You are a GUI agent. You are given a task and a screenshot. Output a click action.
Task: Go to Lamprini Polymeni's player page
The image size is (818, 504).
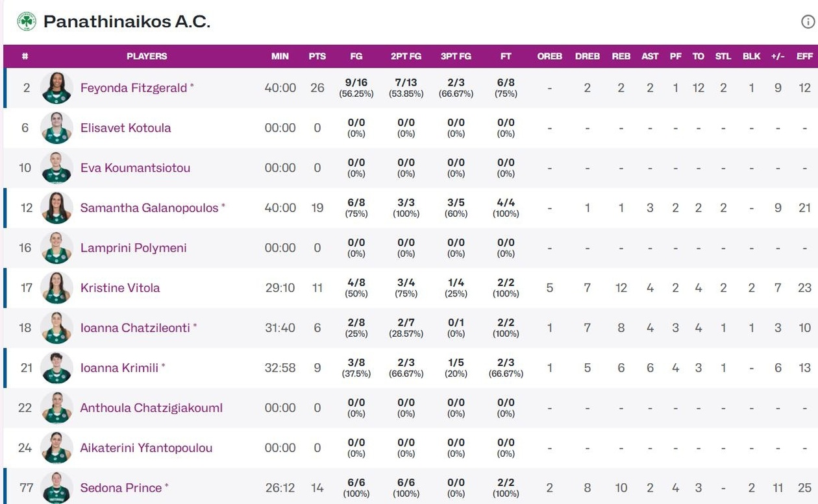(133, 248)
